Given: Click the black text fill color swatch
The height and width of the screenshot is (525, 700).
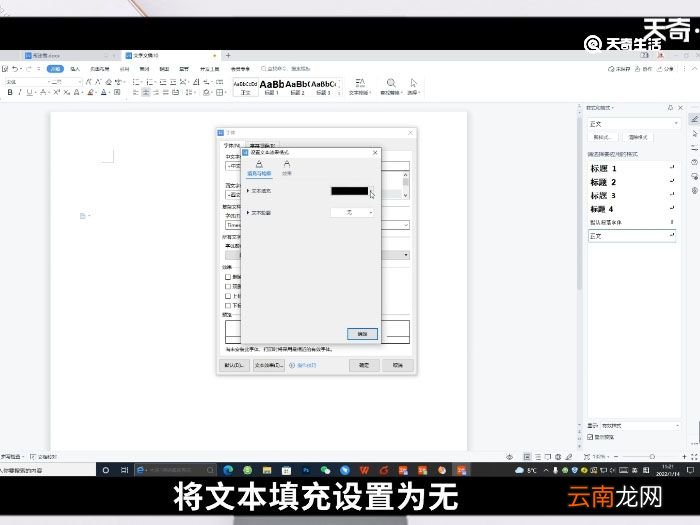Looking at the screenshot, I should (x=350, y=191).
